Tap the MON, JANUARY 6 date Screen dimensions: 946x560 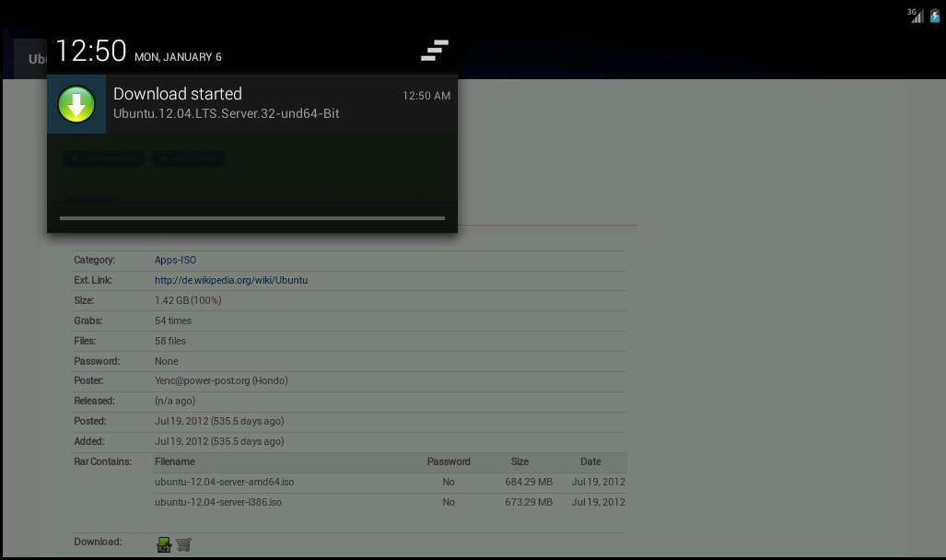pyautogui.click(x=178, y=57)
